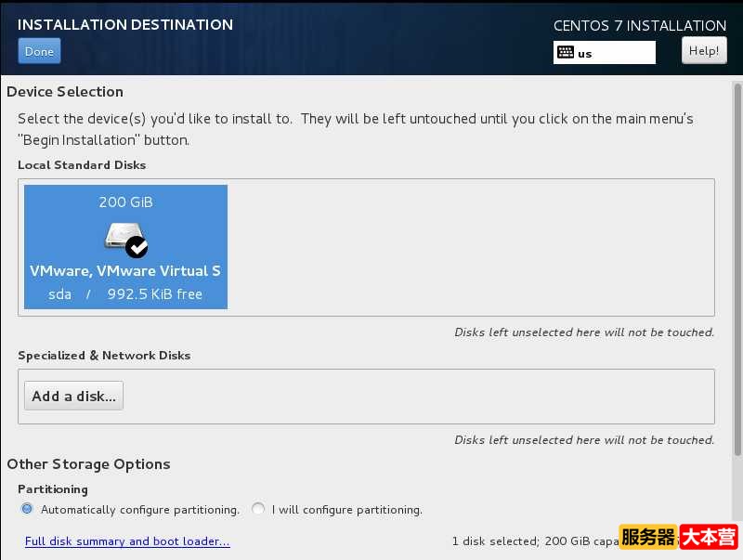Click the Done button
Viewport: 743px width, 560px height.
(x=39, y=51)
